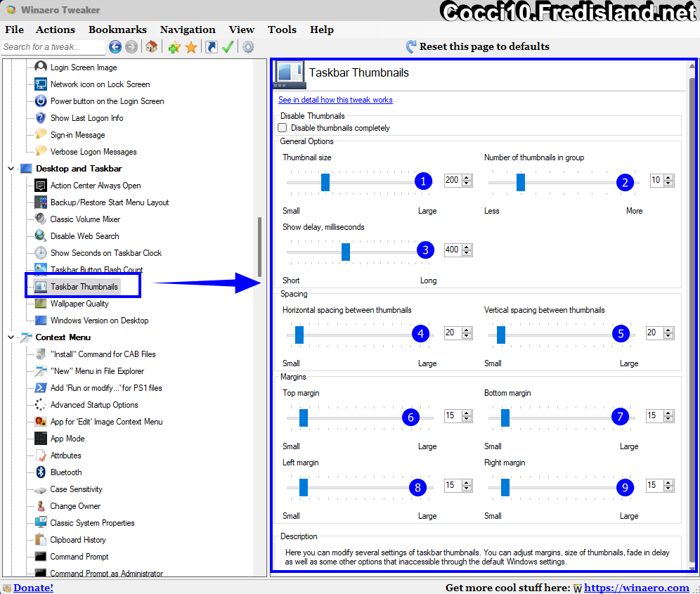
Task: Click the Forward navigation arrow icon
Action: coord(131,46)
